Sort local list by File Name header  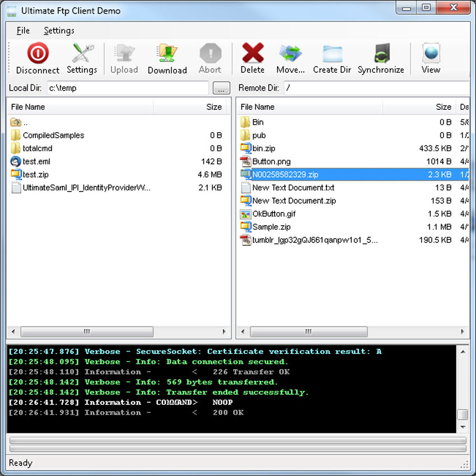(80, 107)
